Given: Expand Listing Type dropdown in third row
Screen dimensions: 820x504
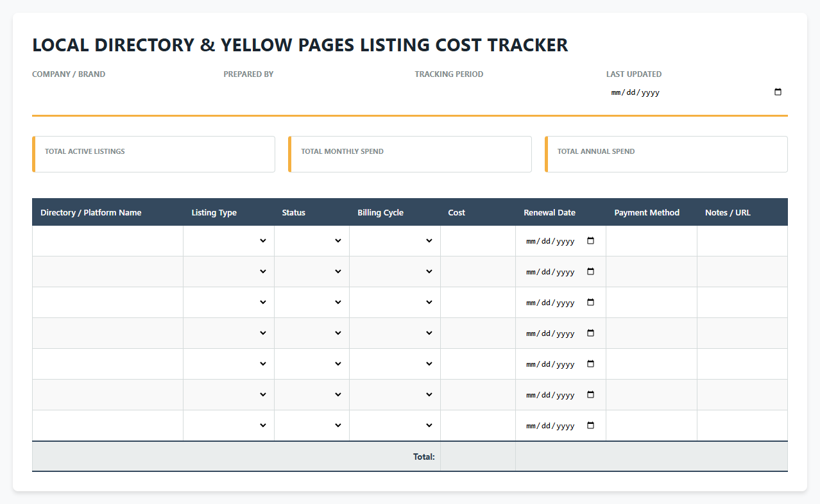Looking at the screenshot, I should pyautogui.click(x=228, y=303).
